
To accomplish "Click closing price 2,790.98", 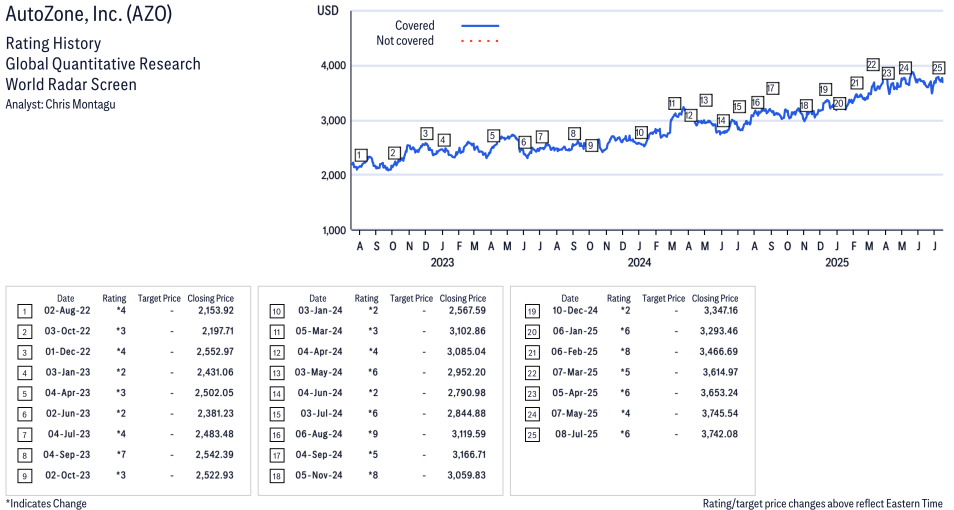I will click(x=467, y=393).
